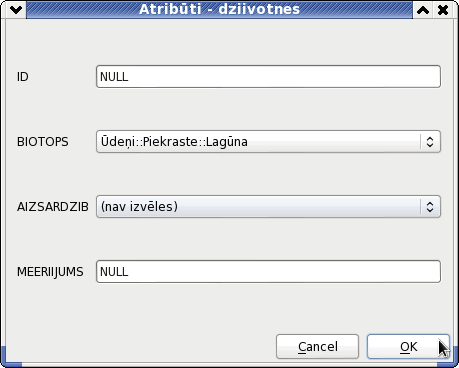Click the shade-up arrow icon in title bar

pos(423,10)
